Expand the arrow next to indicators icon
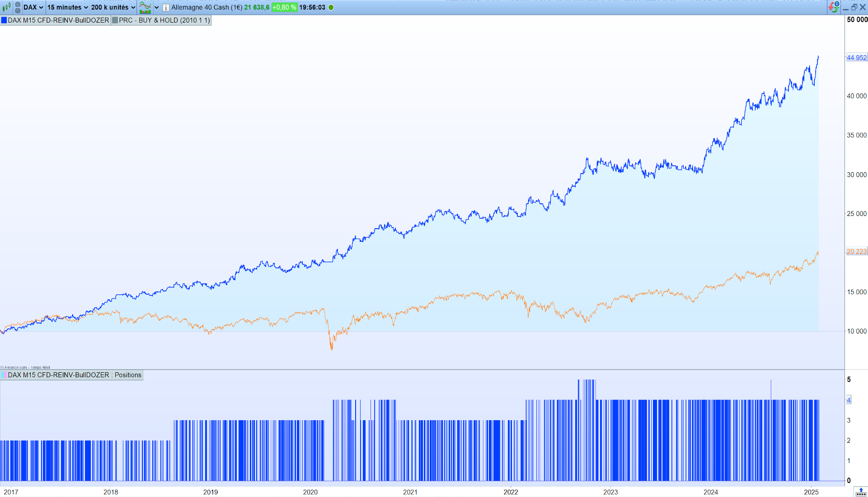 pyautogui.click(x=157, y=7)
